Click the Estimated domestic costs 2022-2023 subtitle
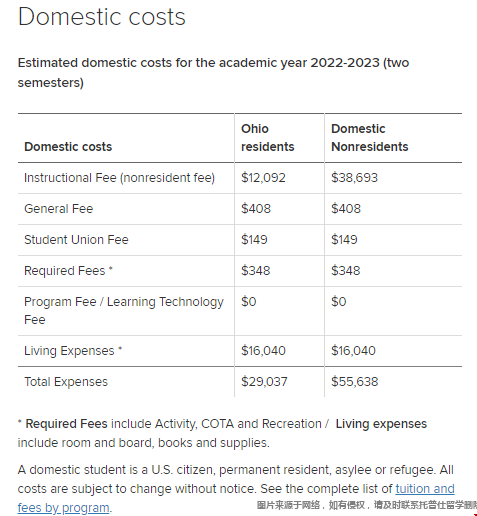 pyautogui.click(x=213, y=73)
